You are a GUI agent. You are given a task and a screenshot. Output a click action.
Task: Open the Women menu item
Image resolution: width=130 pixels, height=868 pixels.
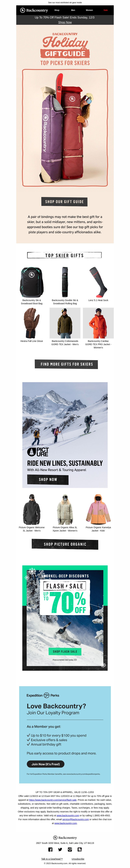click(89, 10)
